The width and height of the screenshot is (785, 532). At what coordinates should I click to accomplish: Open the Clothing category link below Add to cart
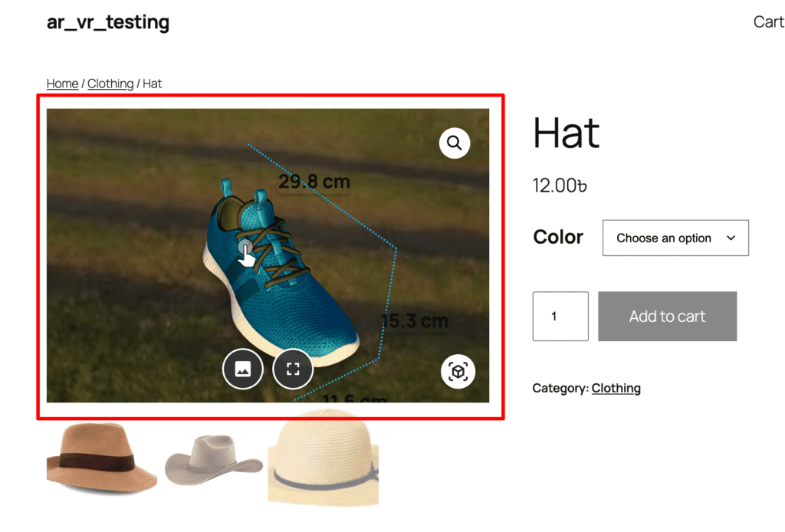tap(616, 388)
